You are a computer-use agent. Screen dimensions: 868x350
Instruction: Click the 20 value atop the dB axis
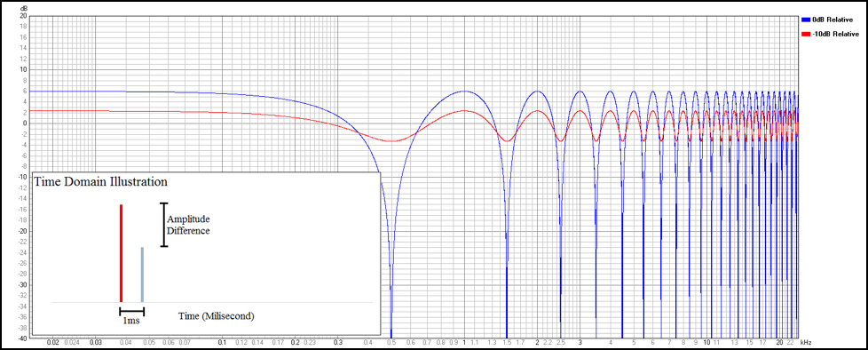click(23, 16)
